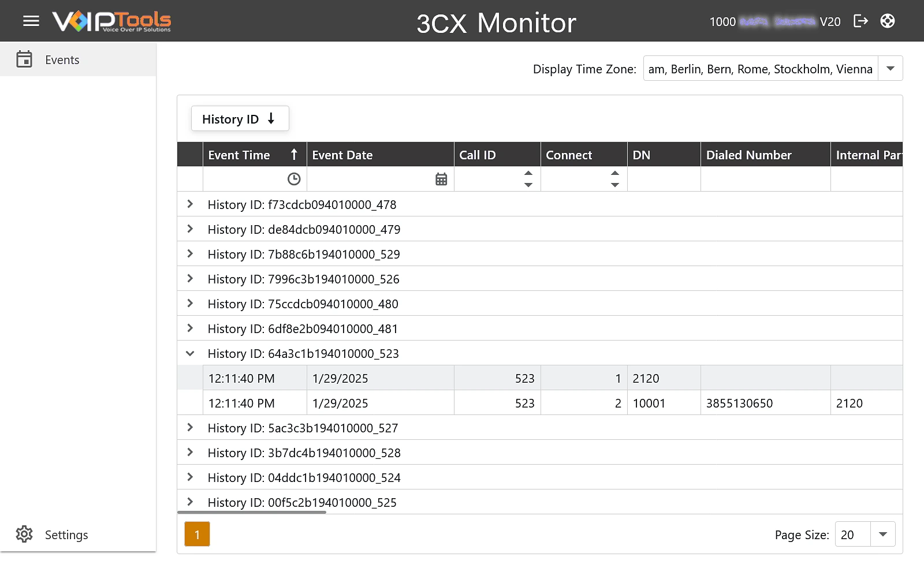
Task: Click the DN filter input field
Action: (664, 179)
